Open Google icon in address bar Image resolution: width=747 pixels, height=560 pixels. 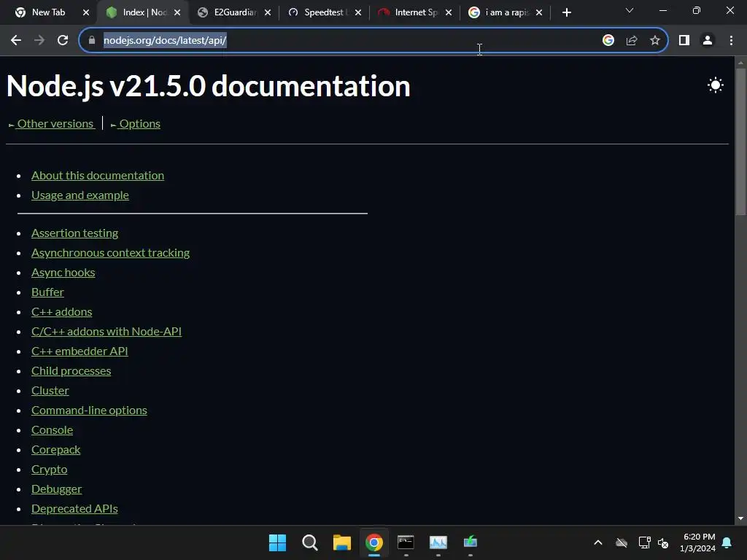click(608, 41)
